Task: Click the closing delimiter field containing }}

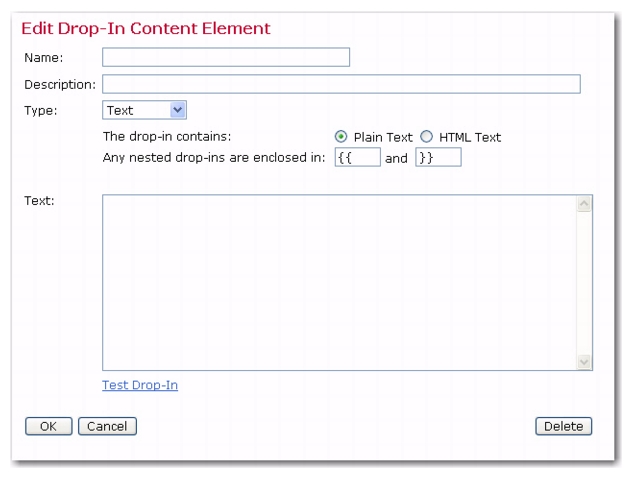Action: coord(439,157)
